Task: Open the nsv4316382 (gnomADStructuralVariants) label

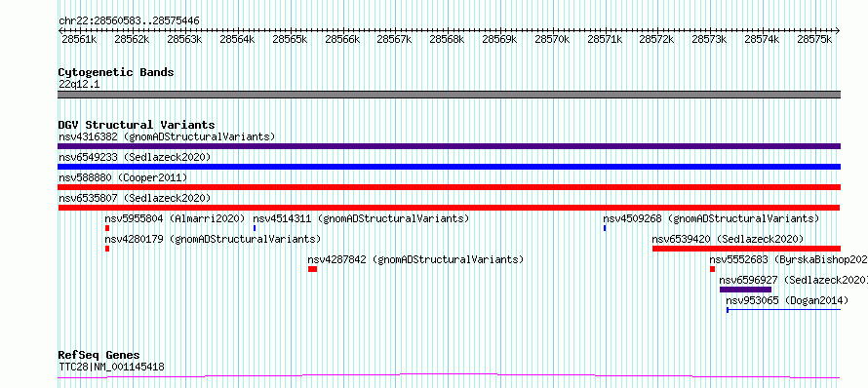Action: pos(167,136)
